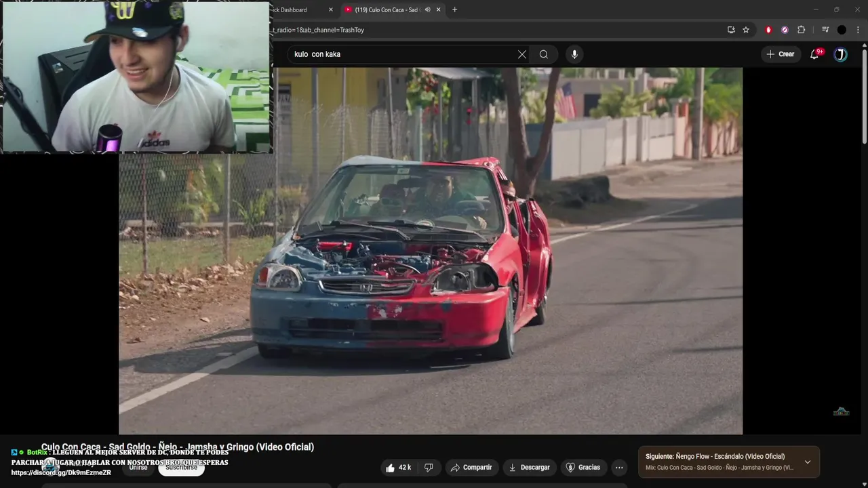
Task: Click the Siguiente: Ñengo Flow - Escándalo text
Action: point(715,456)
